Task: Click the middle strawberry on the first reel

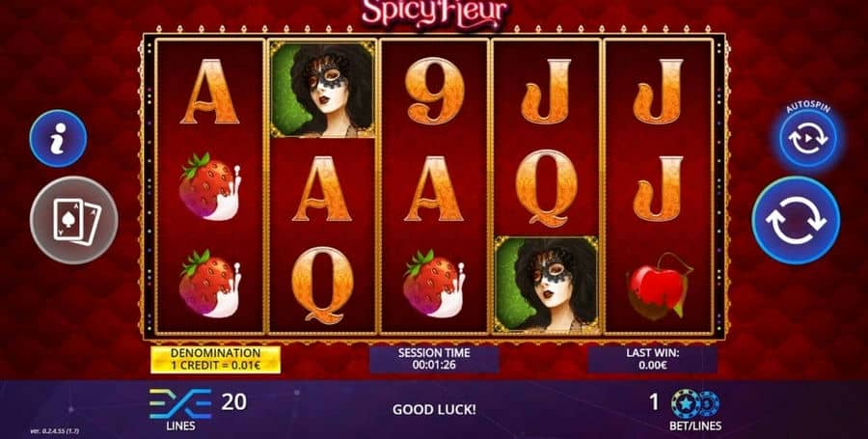Action: coord(210,187)
